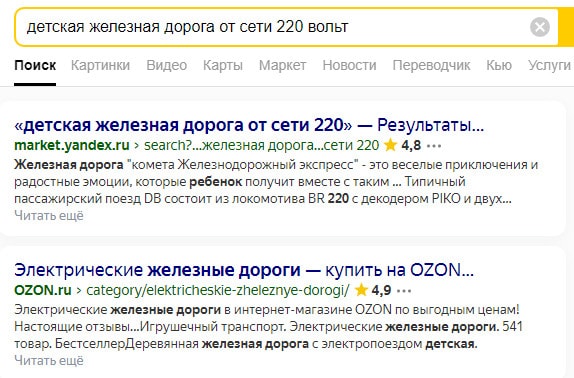Viewport: 574px width, 378px height.
Task: Open the Маркет tab
Action: point(283,66)
